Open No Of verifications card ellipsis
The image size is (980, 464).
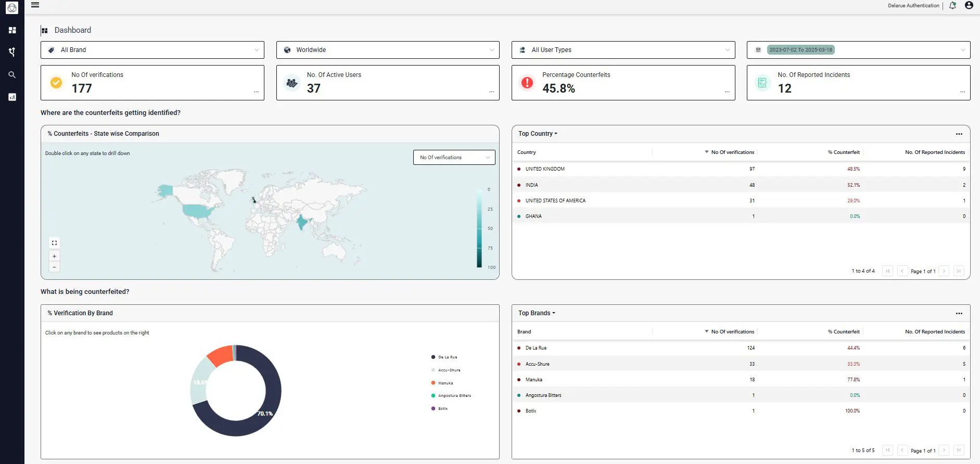(x=256, y=92)
